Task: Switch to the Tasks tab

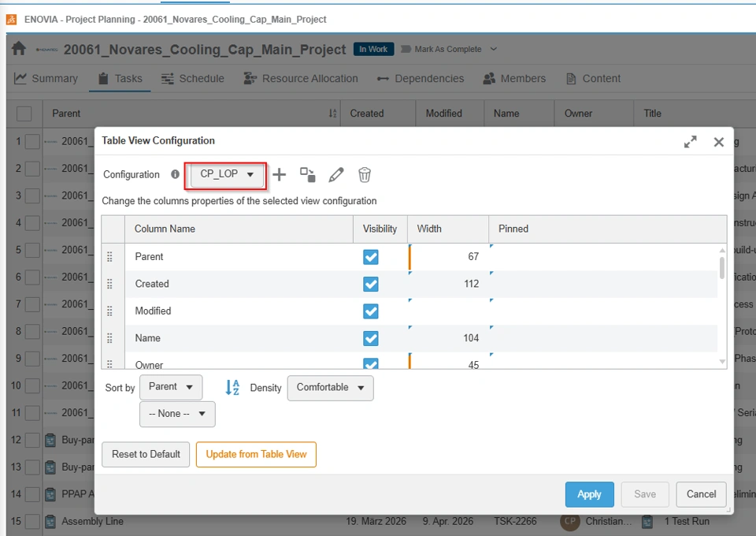Action: pyautogui.click(x=120, y=78)
